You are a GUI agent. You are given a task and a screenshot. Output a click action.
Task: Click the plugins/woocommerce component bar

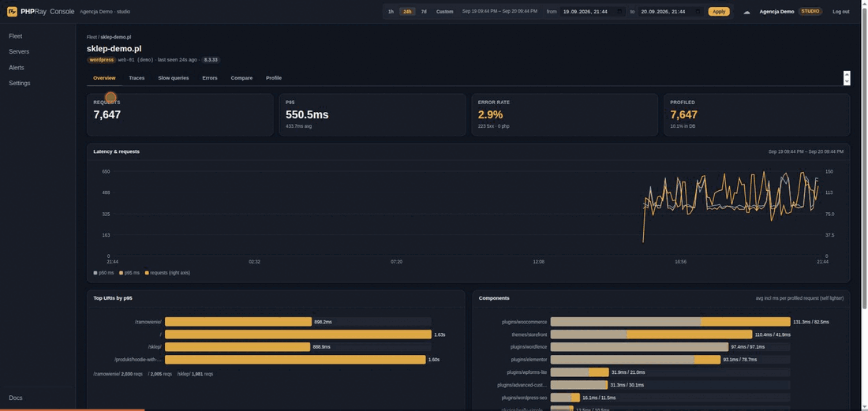pos(671,322)
